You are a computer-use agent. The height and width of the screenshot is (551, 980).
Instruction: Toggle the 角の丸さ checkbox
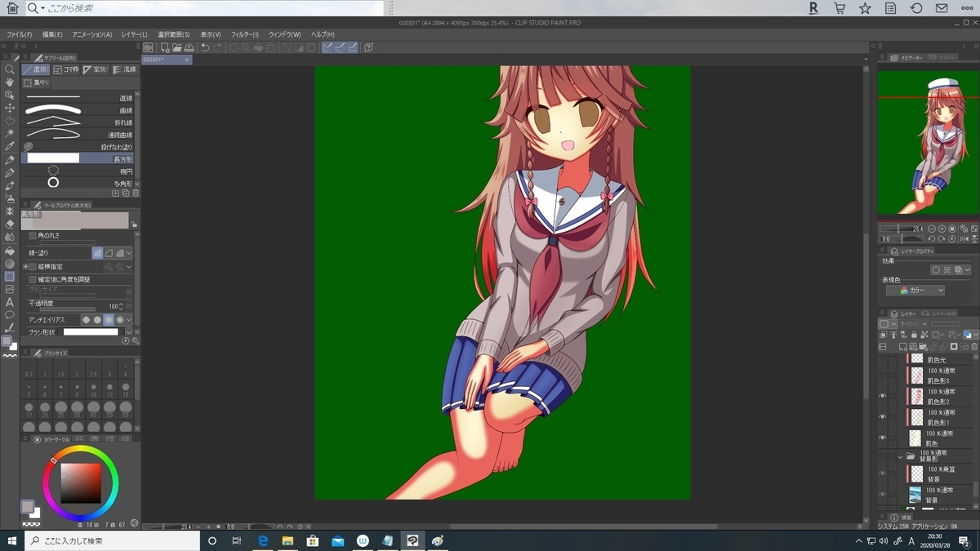pyautogui.click(x=33, y=235)
